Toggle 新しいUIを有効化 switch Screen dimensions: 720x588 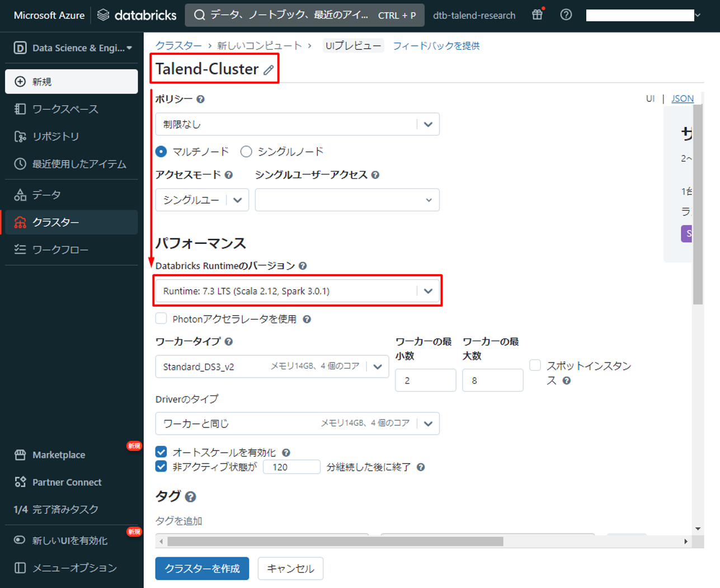(20, 540)
